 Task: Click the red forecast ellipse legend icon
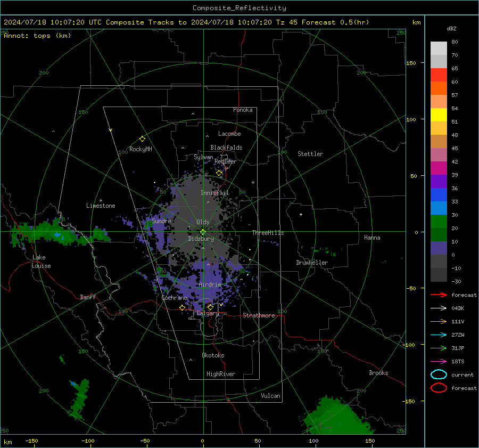[439, 388]
